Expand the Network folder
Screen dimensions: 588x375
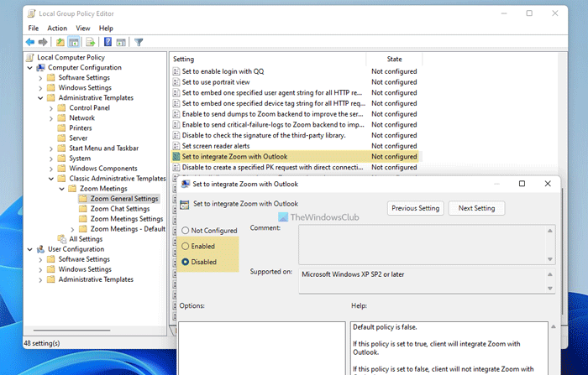pos(51,118)
